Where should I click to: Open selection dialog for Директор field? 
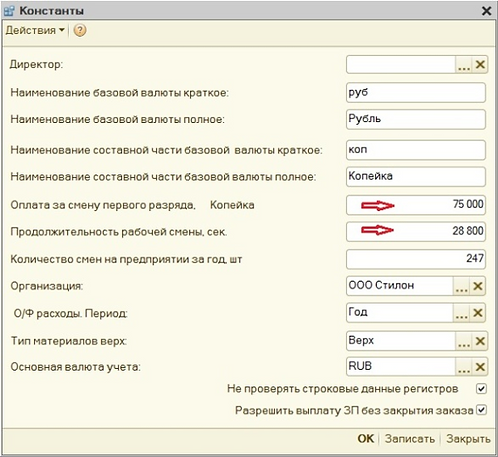[x=464, y=64]
